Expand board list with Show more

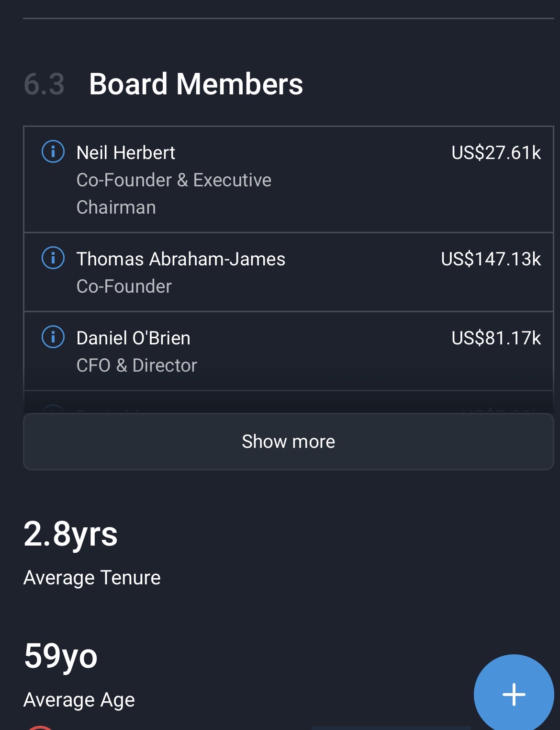(288, 441)
